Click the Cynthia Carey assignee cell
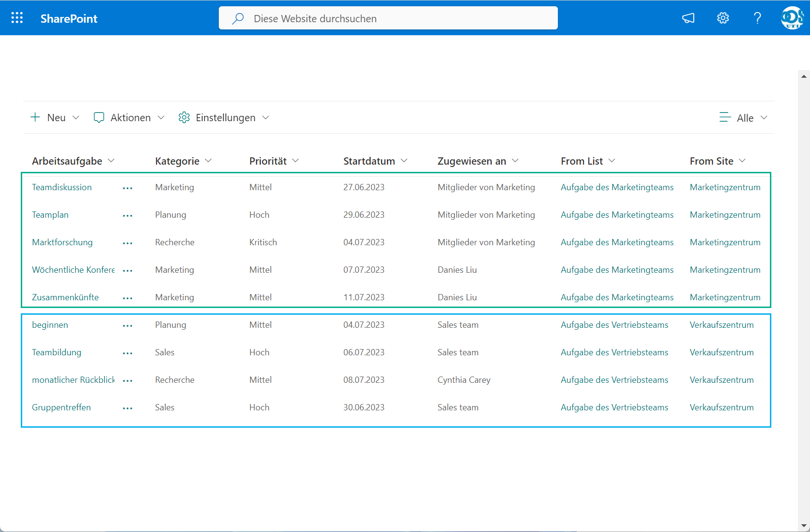810x532 pixels. tap(464, 380)
